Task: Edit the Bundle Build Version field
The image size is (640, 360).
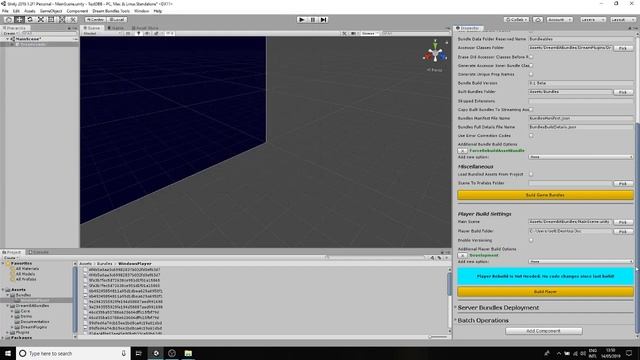Action: pos(581,83)
